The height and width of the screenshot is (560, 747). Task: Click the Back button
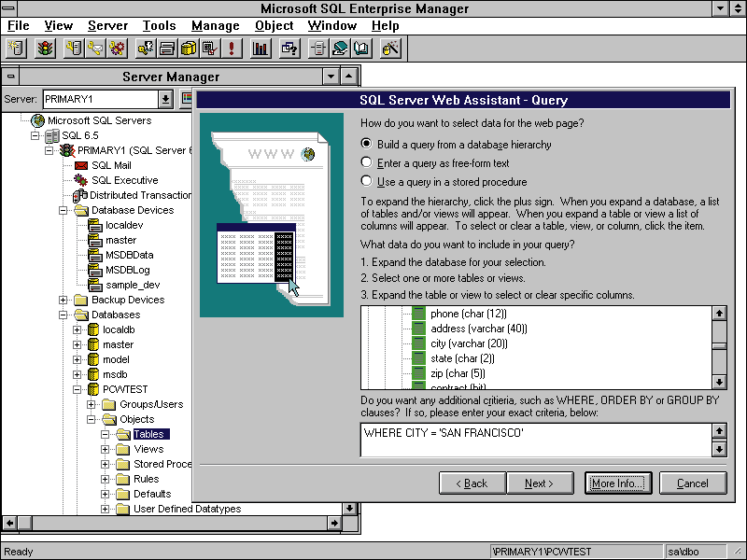[472, 483]
